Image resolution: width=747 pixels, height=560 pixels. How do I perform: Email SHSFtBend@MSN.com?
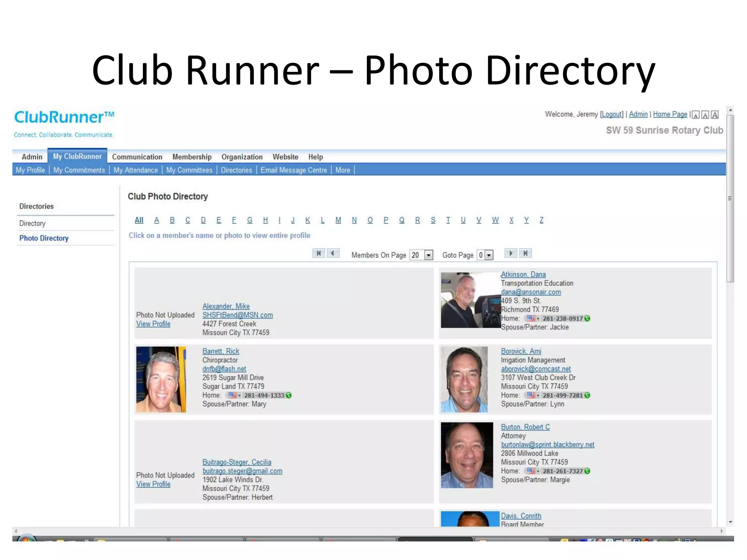[x=237, y=315]
